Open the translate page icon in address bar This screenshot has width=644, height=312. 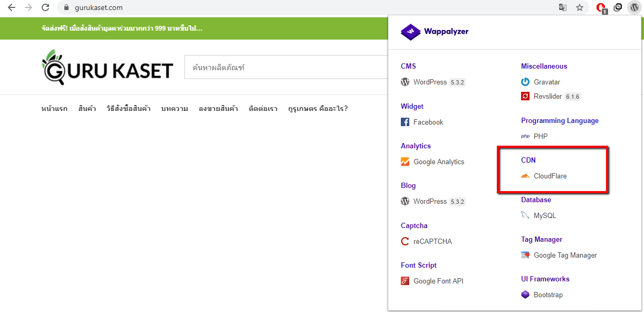(x=563, y=8)
